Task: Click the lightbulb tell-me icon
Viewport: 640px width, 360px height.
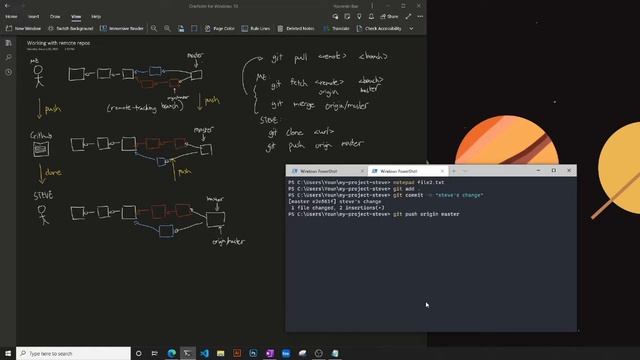Action: (359, 17)
